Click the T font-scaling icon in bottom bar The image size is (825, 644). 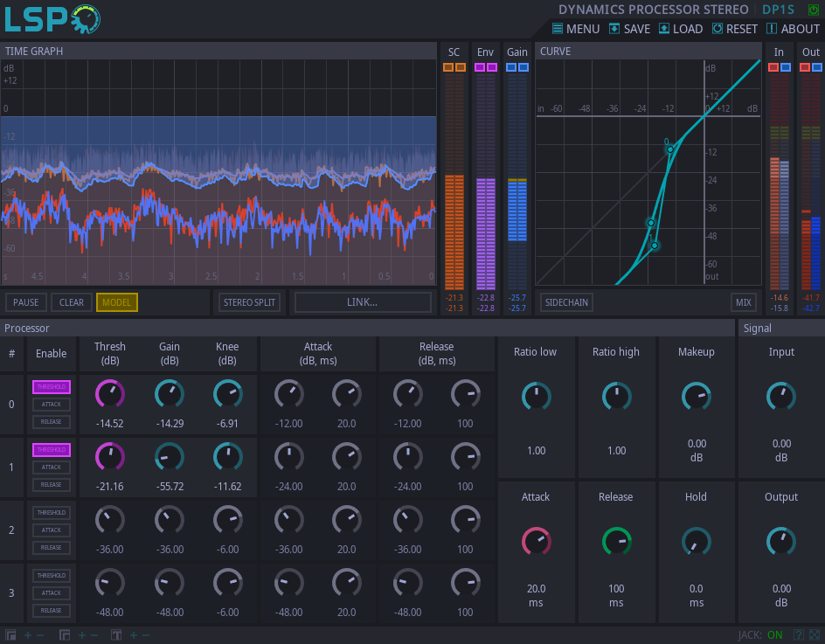[x=116, y=635]
